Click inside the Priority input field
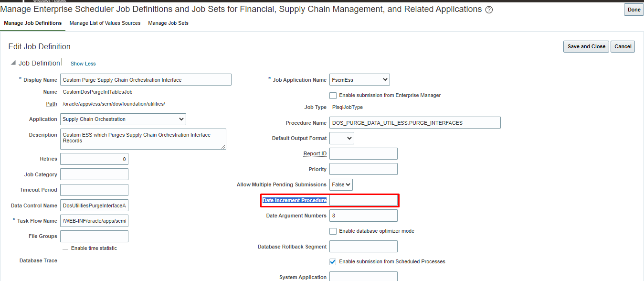Image resolution: width=644 pixels, height=281 pixels. click(363, 169)
